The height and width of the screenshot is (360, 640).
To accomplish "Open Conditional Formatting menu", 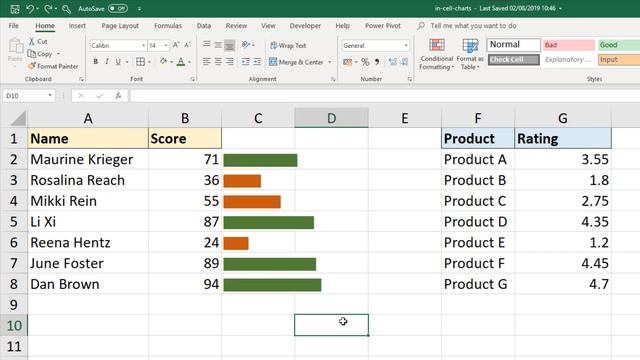I will [x=436, y=54].
